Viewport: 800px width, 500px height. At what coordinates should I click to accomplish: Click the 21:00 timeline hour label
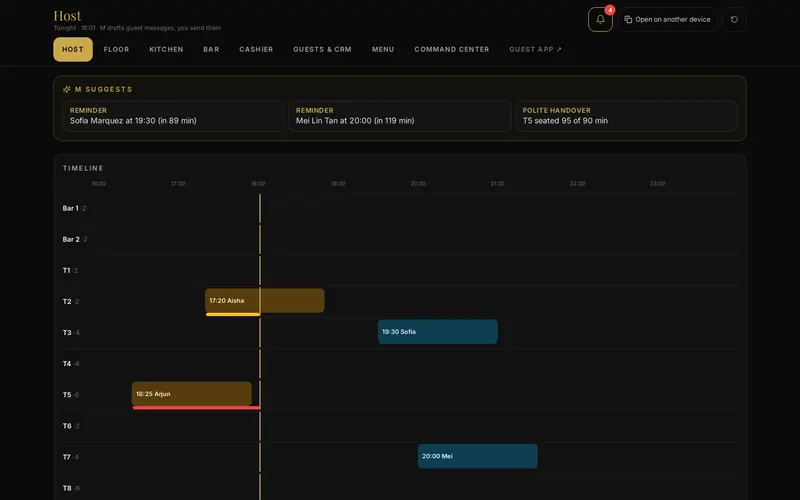[x=497, y=184]
